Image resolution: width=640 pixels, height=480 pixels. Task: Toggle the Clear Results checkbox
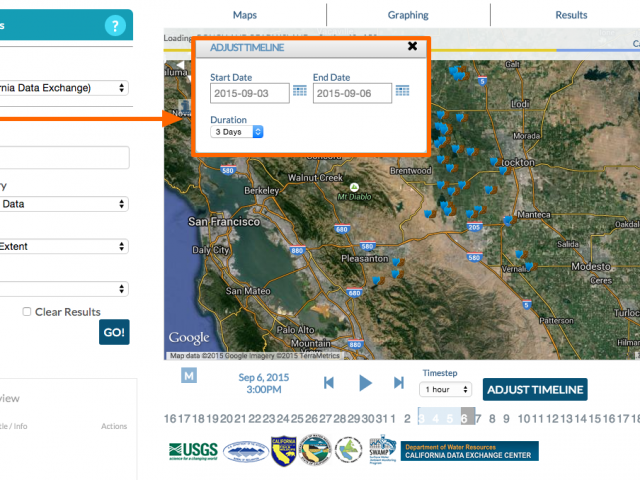point(27,312)
